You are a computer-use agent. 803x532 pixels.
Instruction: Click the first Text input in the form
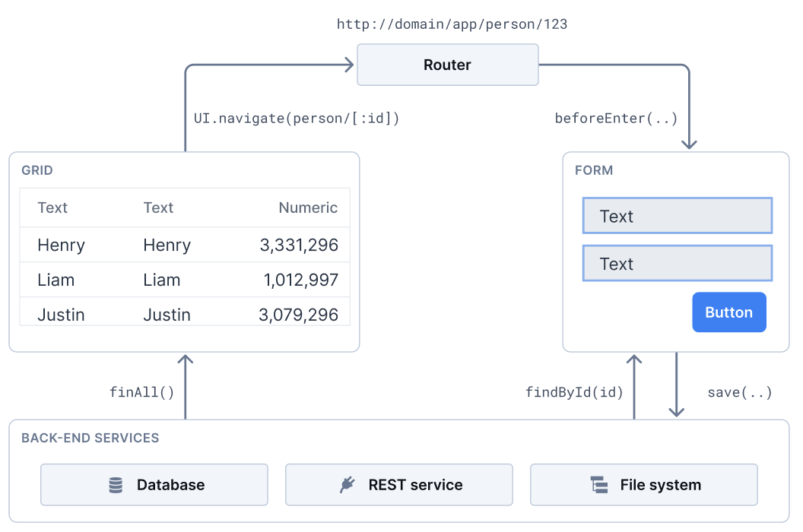[677, 216]
